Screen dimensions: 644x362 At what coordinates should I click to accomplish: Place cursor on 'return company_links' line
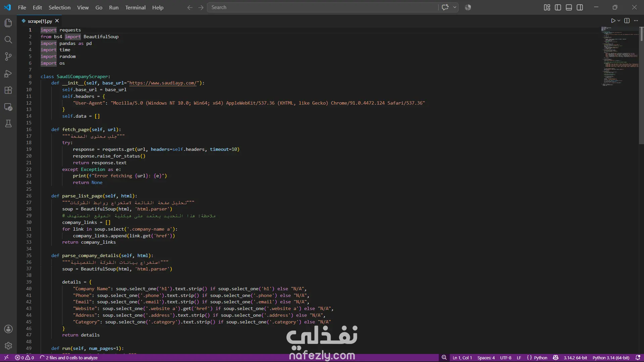89,242
